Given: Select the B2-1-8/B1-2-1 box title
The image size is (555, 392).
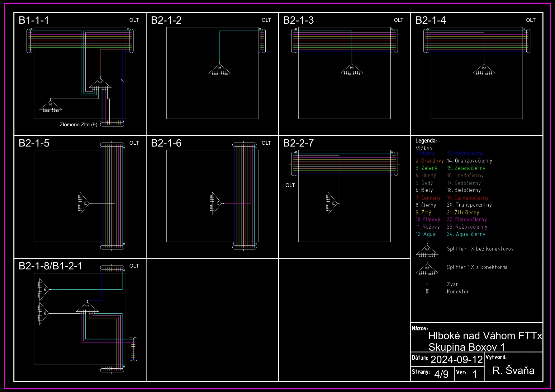Looking at the screenshot, I should click(x=50, y=266).
